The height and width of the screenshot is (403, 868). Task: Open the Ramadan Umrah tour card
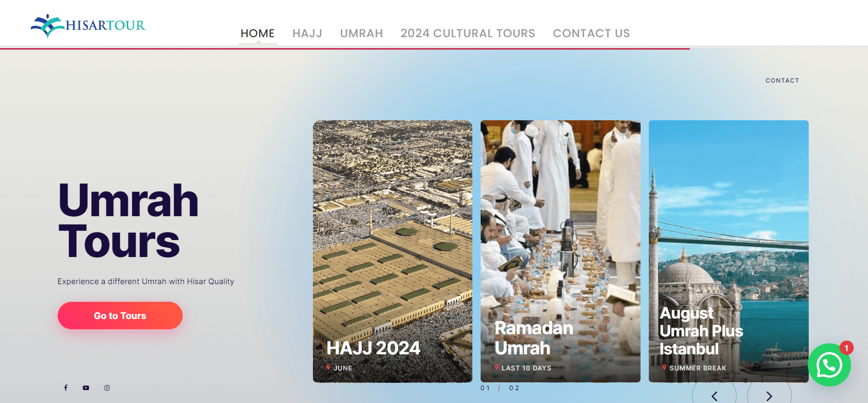[560, 251]
